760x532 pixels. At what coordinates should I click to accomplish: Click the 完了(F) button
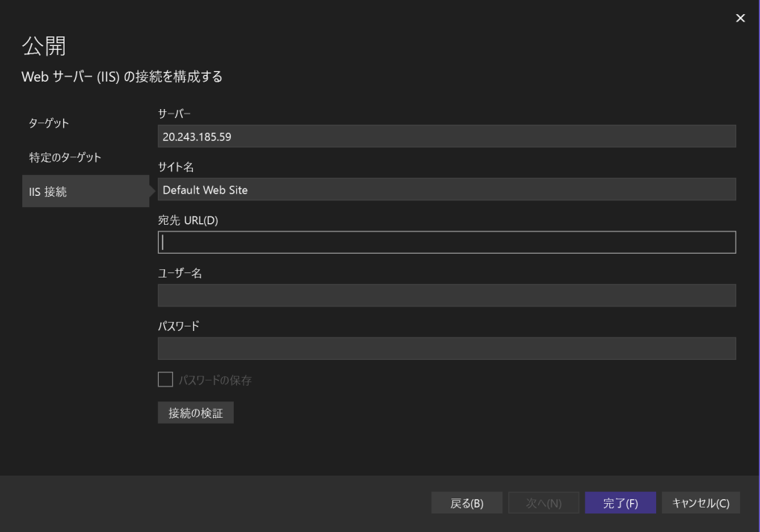coord(620,503)
